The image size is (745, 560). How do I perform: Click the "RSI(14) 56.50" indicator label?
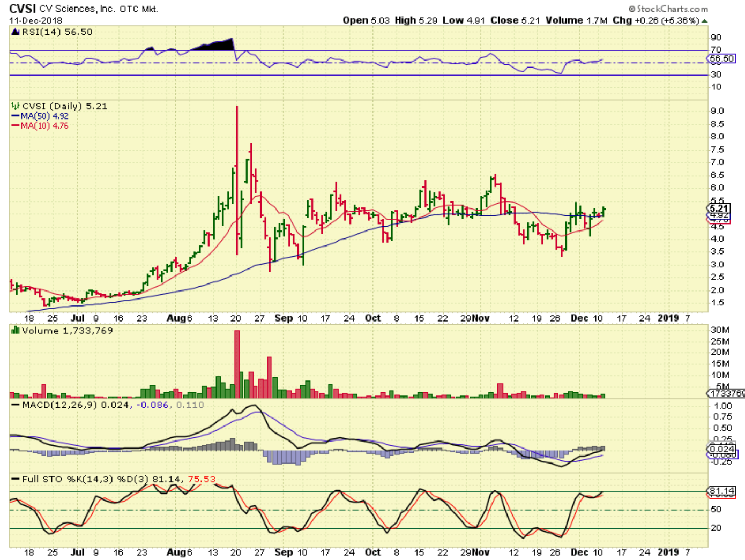(x=57, y=32)
